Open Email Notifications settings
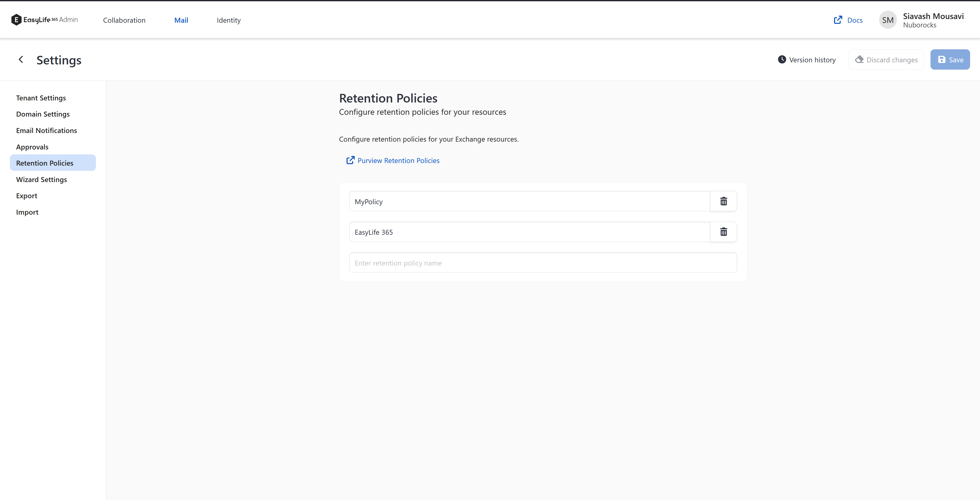 [46, 130]
